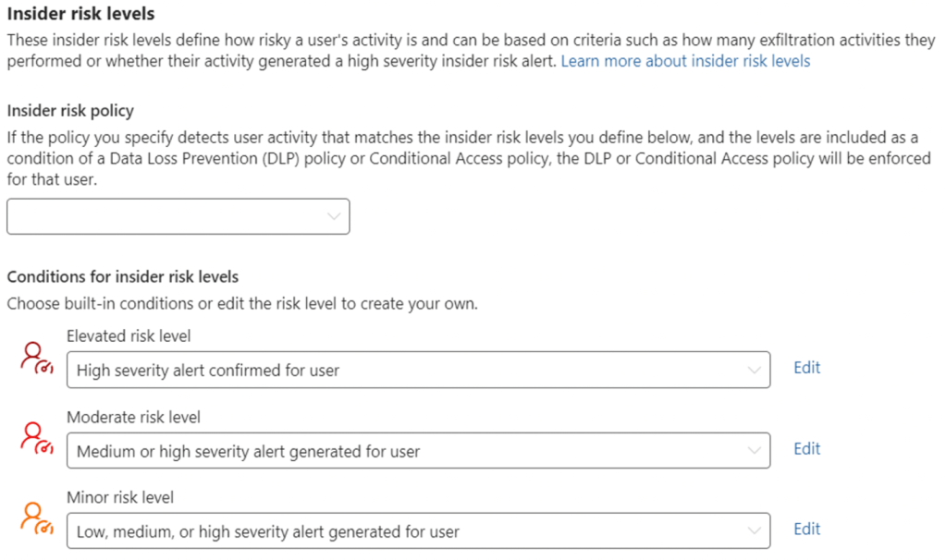Expand the Moderate risk level dropdown arrow

[x=755, y=451]
